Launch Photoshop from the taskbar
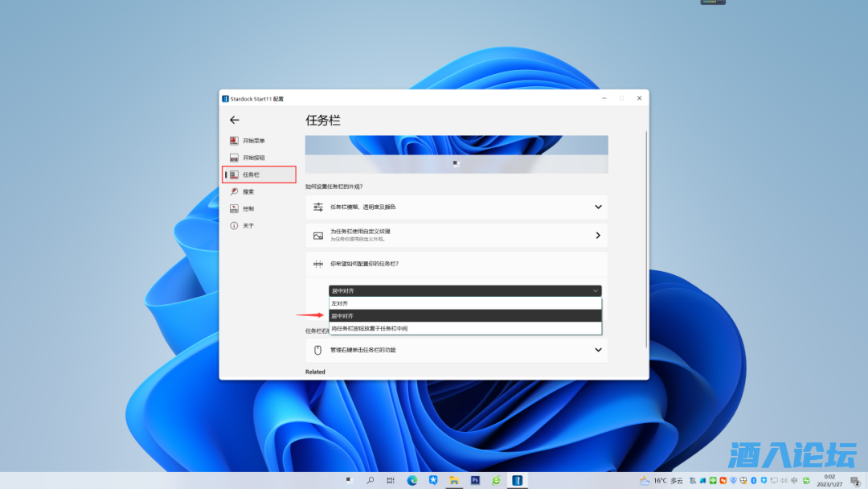Viewport: 868px width, 489px height. [x=475, y=480]
